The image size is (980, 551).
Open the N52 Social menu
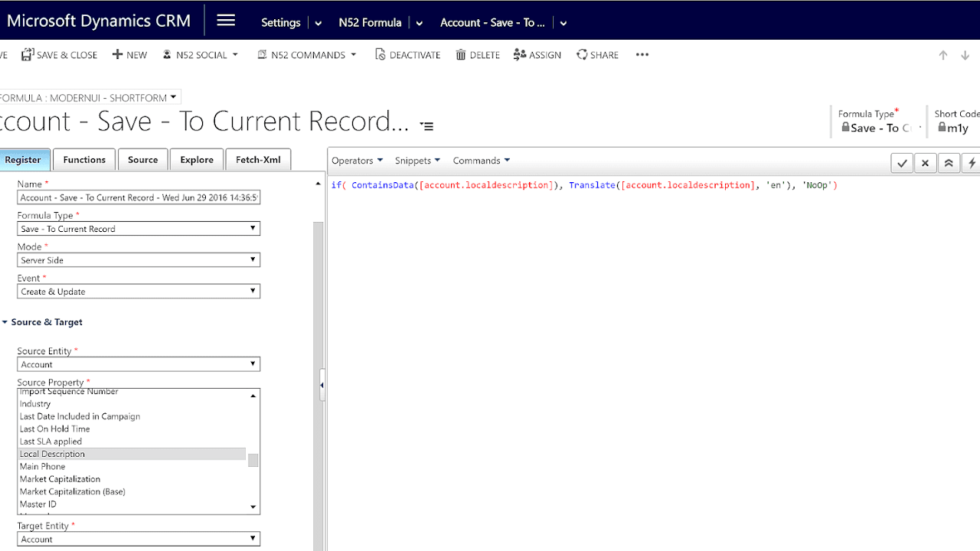200,55
